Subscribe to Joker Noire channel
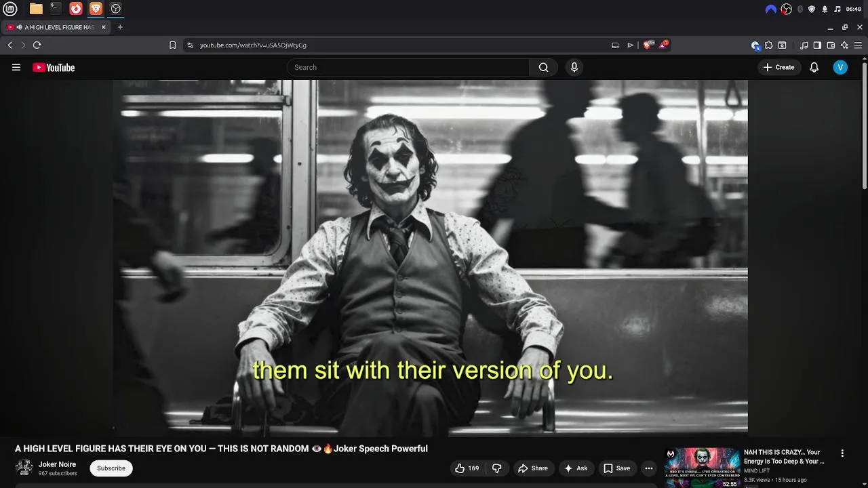The width and height of the screenshot is (868, 488). (x=111, y=468)
